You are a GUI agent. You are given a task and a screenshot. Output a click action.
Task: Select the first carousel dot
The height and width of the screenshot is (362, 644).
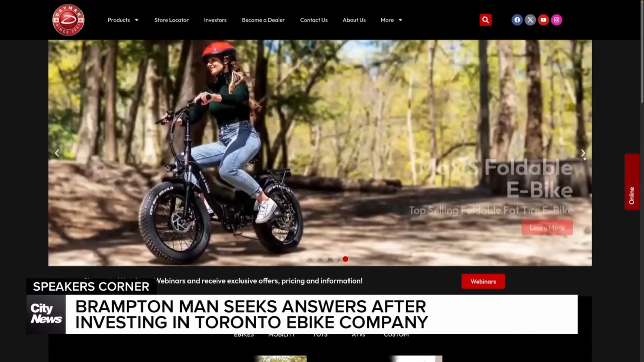305,259
